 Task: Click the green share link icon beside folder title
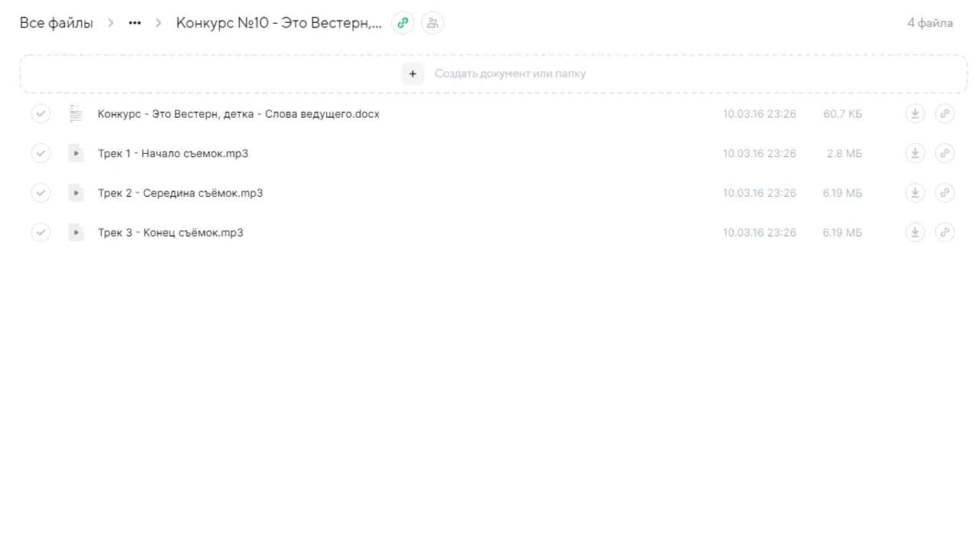coord(403,23)
